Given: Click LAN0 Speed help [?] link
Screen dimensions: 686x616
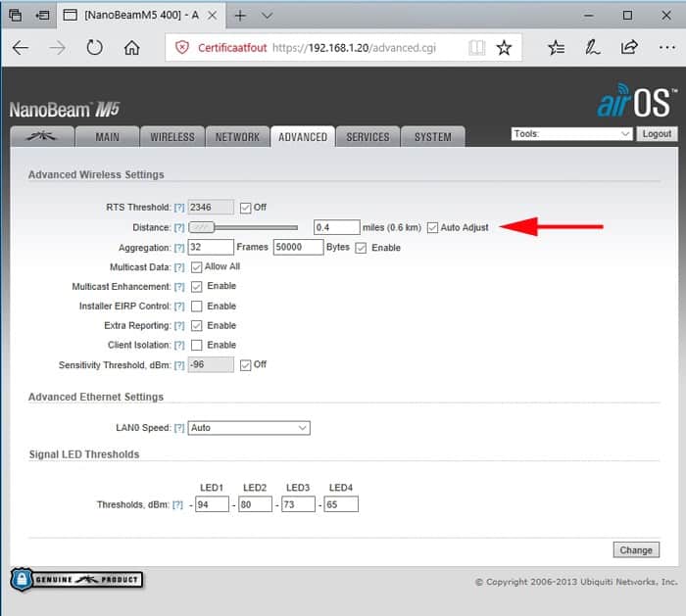Looking at the screenshot, I should 179,428.
